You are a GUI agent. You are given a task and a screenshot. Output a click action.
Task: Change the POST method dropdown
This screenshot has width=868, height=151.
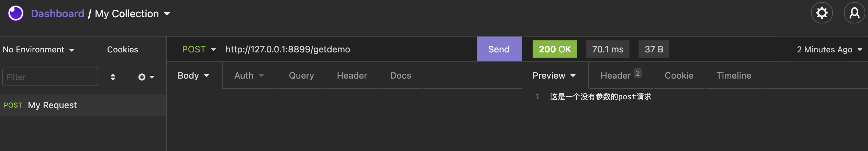pos(199,49)
